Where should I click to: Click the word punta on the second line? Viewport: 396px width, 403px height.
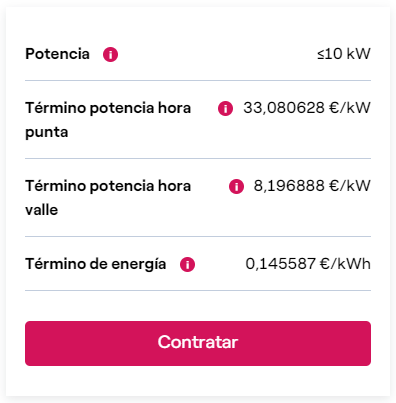click(x=47, y=132)
